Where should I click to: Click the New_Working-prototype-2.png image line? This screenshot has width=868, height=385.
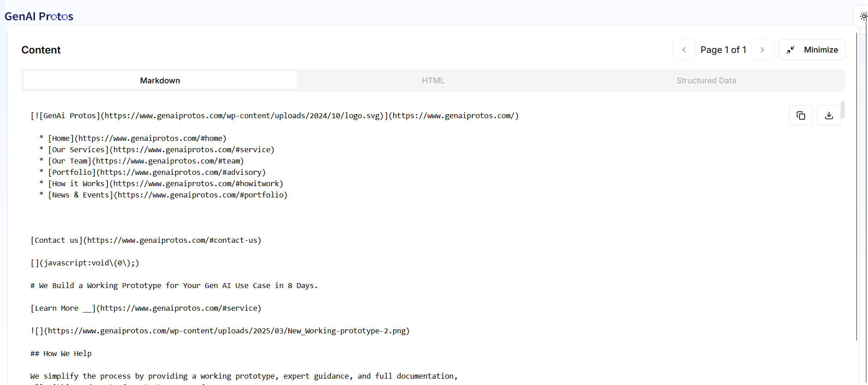[220, 331]
